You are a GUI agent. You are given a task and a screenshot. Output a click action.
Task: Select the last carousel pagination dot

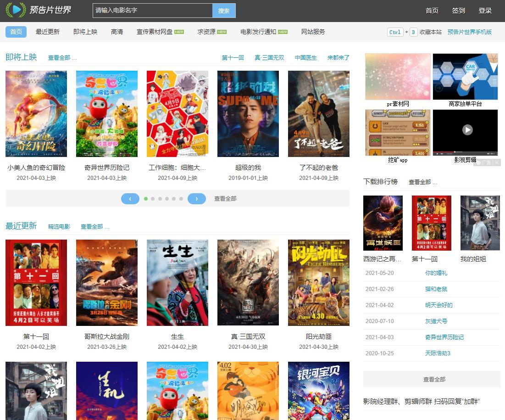point(181,199)
